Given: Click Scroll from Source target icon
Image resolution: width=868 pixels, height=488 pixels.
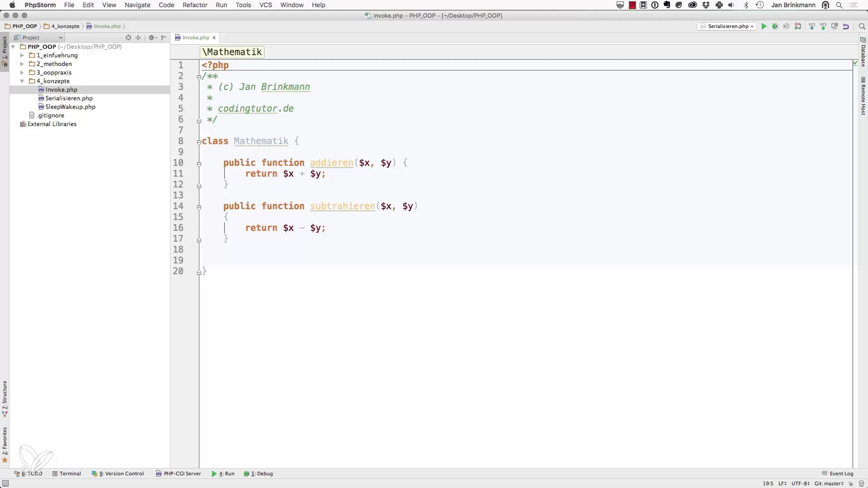Looking at the screenshot, I should point(128,38).
